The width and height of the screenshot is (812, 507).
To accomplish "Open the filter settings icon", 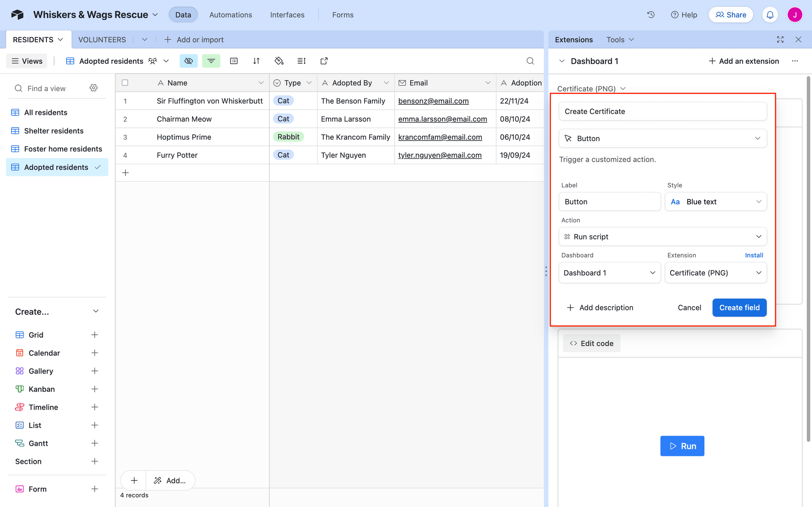I will click(211, 61).
